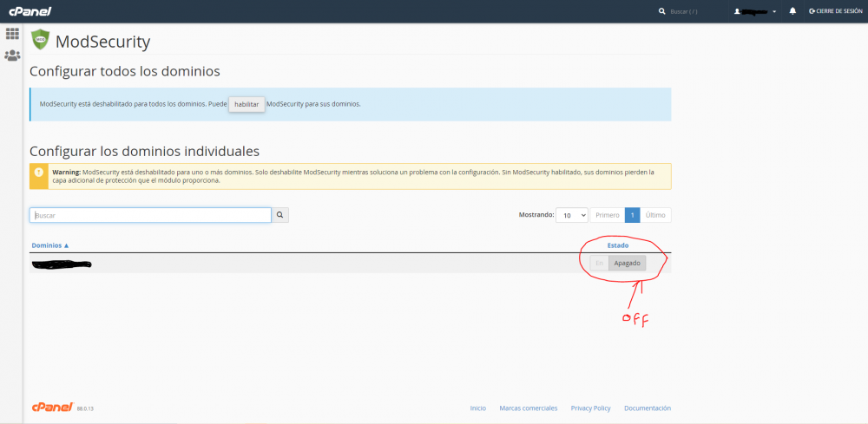The height and width of the screenshot is (424, 868).
Task: Select page 1 in pagination
Action: [x=632, y=215]
